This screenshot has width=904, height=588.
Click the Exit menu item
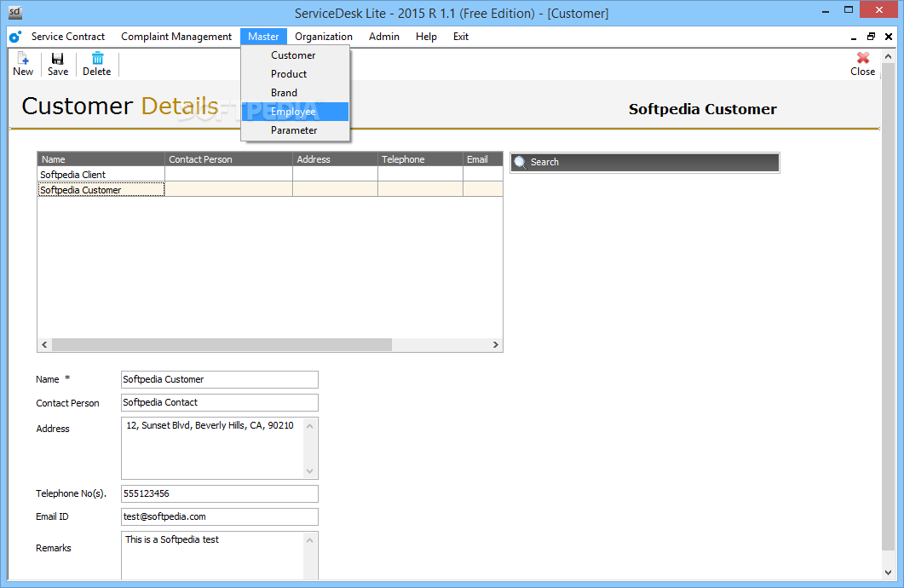(461, 37)
